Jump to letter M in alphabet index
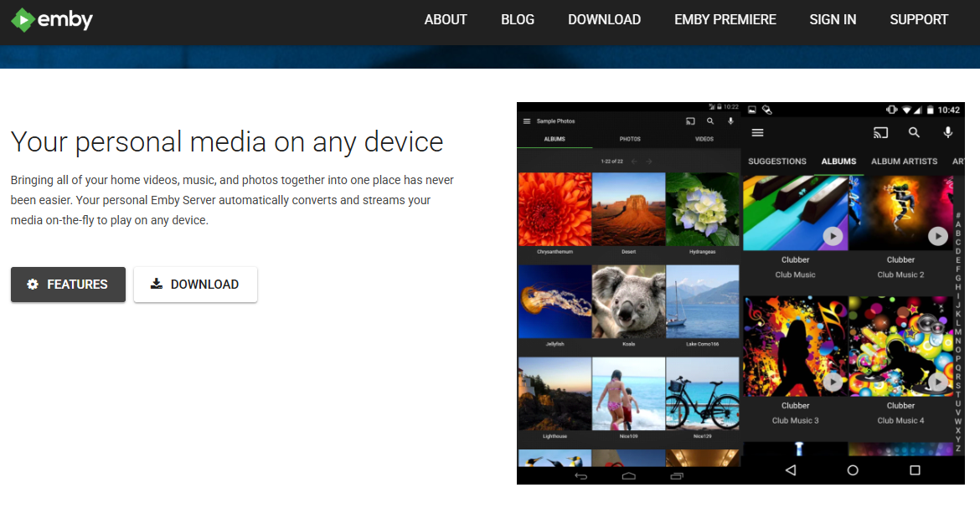 (957, 331)
